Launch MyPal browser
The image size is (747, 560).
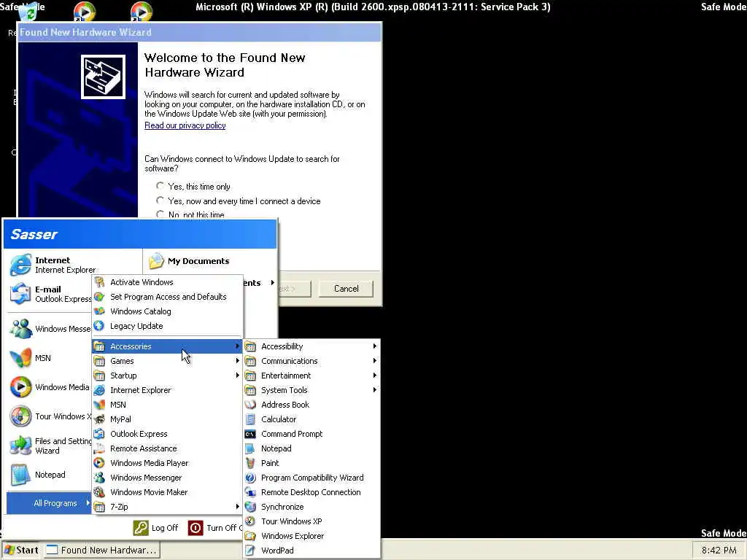pyautogui.click(x=167, y=419)
